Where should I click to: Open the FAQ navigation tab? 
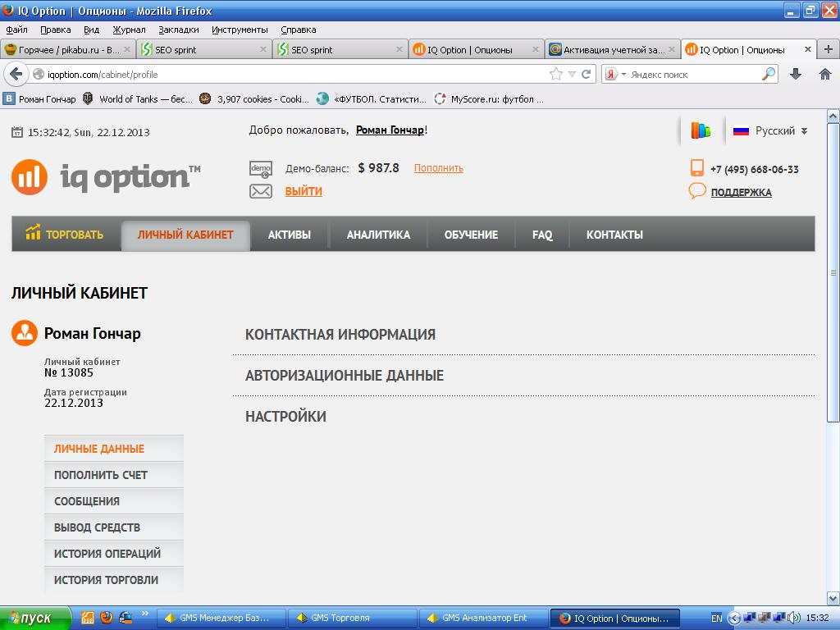[x=542, y=235]
